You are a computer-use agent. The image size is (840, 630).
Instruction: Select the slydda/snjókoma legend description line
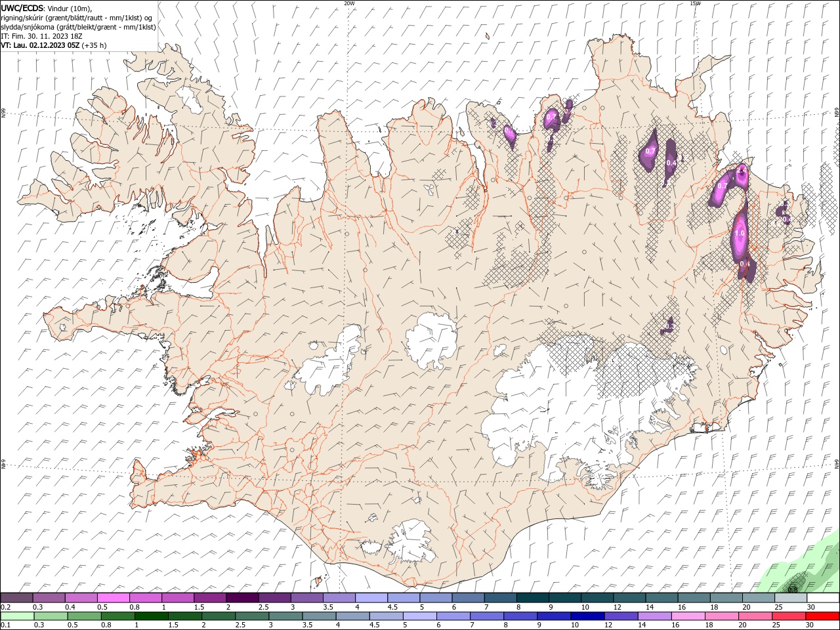coord(78,27)
